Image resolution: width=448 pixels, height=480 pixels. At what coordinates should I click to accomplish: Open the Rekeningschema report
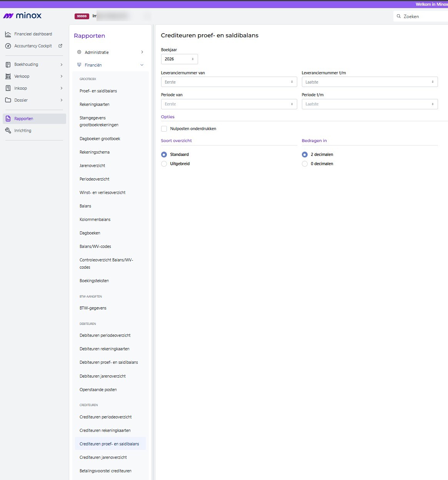click(x=95, y=152)
